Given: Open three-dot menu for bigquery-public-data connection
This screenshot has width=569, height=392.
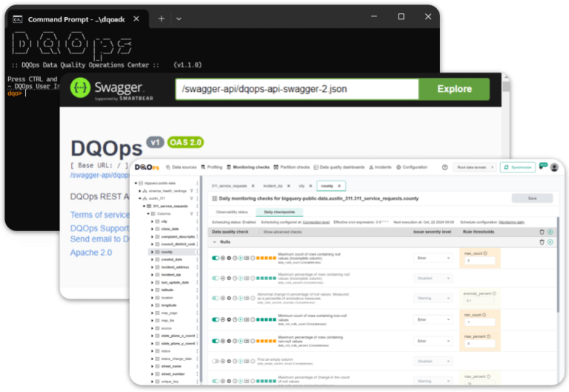Looking at the screenshot, I should (x=197, y=183).
